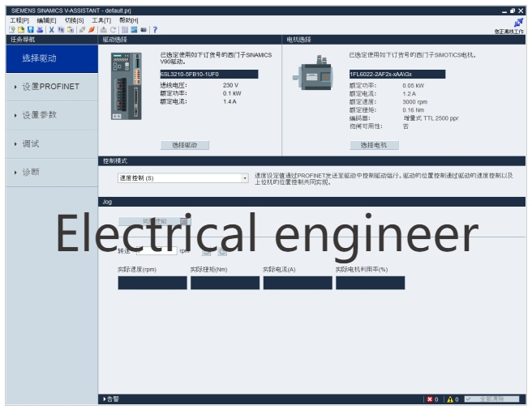This screenshot has height=410, width=532.
Task: Cut using the scissors icon
Action: (x=52, y=30)
